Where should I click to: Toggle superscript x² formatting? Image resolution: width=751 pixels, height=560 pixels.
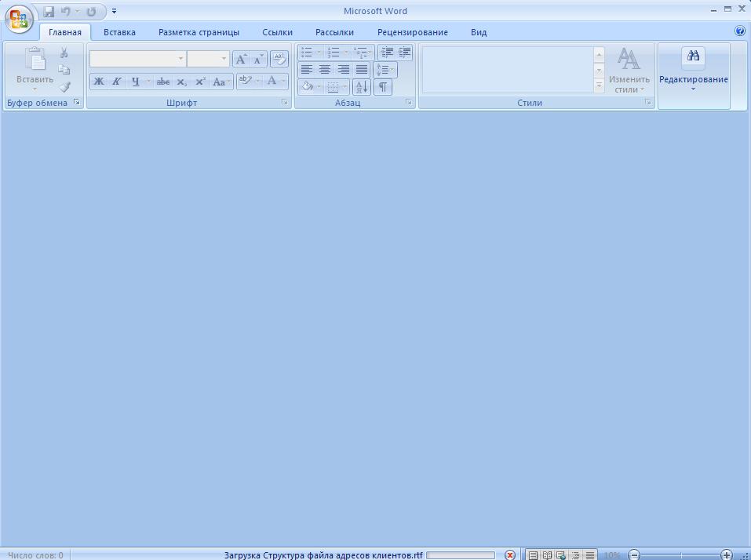(200, 82)
